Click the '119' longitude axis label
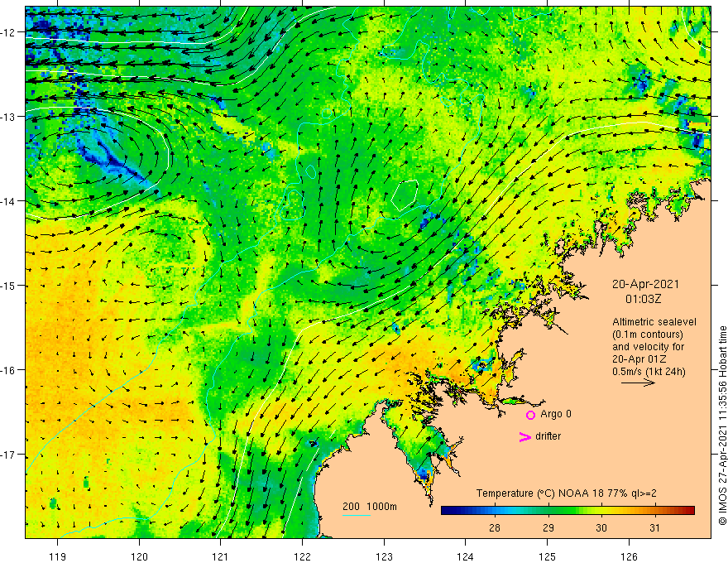Viewport: 728px width, 563px height. coord(58,556)
